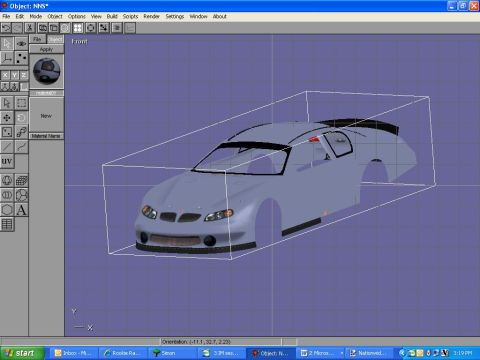Viewport: 480px width, 360px height.
Task: Switch to the Object materials tab
Action: tap(55, 39)
